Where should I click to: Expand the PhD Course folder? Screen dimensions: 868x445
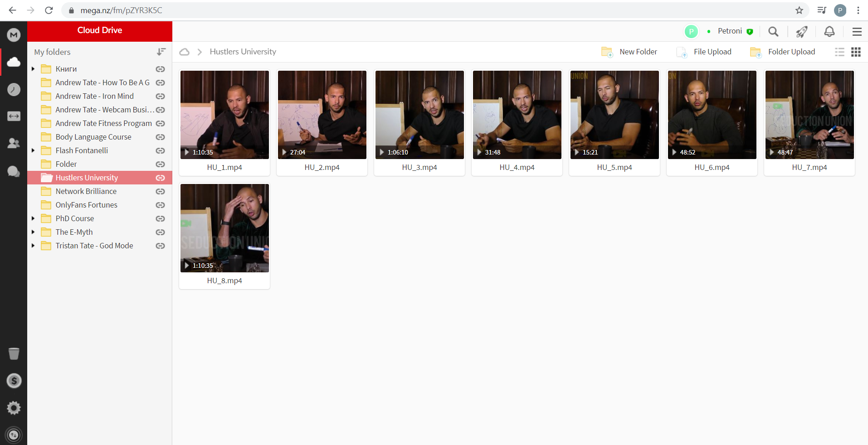coord(33,218)
